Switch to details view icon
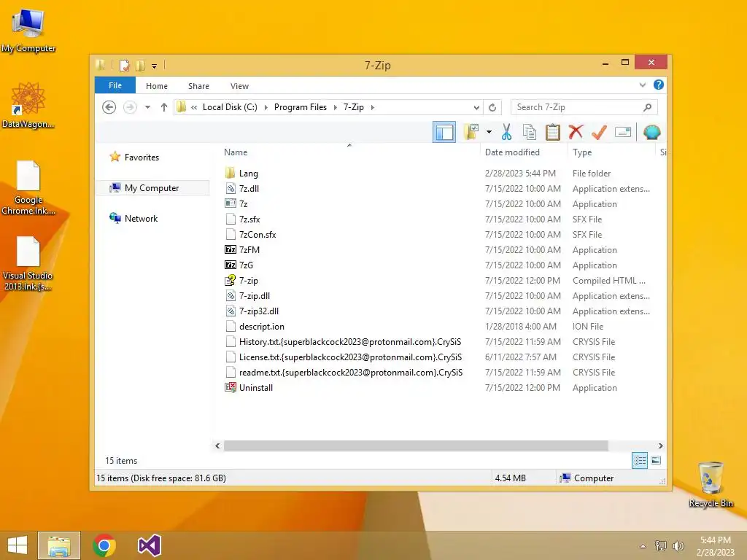This screenshot has height=560, width=747. coord(639,461)
